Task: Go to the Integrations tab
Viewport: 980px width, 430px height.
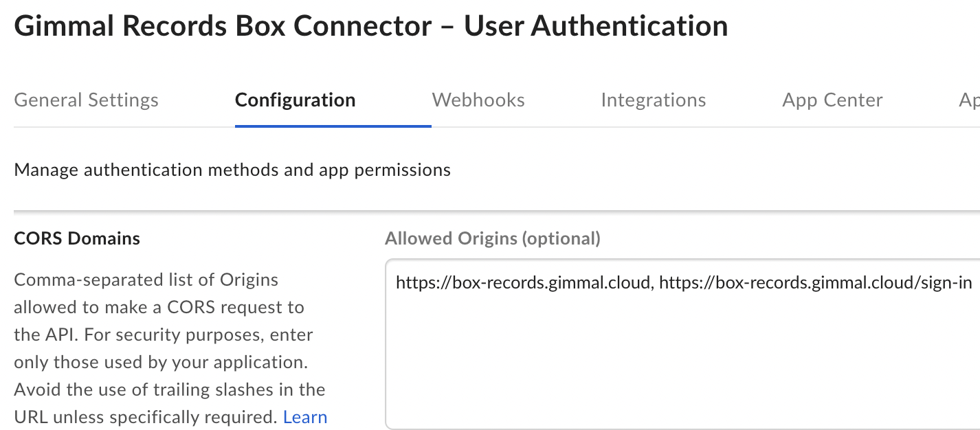Action: click(653, 100)
